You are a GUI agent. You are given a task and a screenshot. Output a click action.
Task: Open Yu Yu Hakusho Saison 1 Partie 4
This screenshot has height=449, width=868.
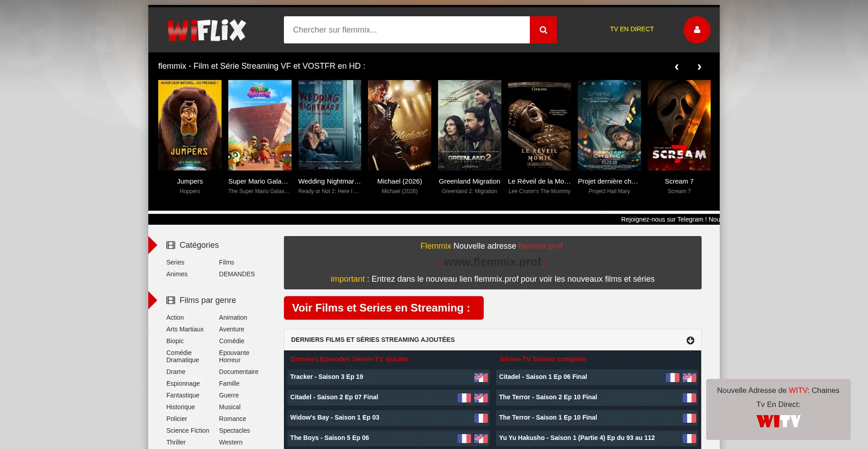pos(577,438)
